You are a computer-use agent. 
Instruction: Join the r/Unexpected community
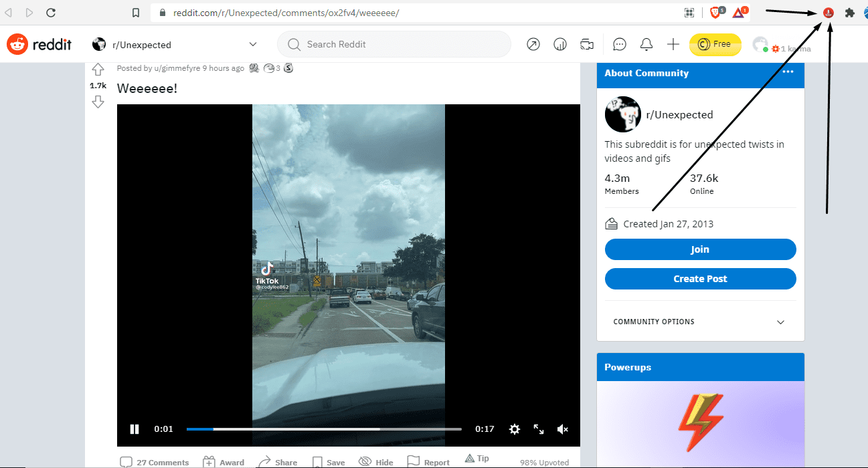(x=700, y=249)
